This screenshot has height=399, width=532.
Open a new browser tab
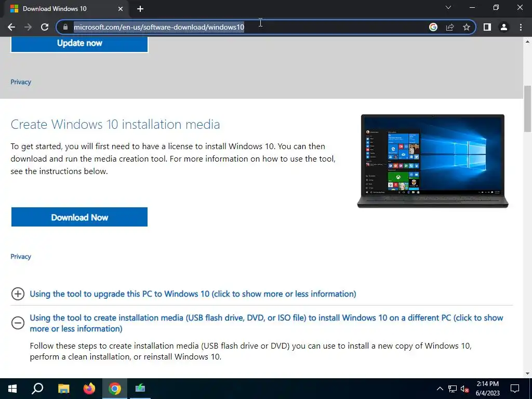[140, 9]
